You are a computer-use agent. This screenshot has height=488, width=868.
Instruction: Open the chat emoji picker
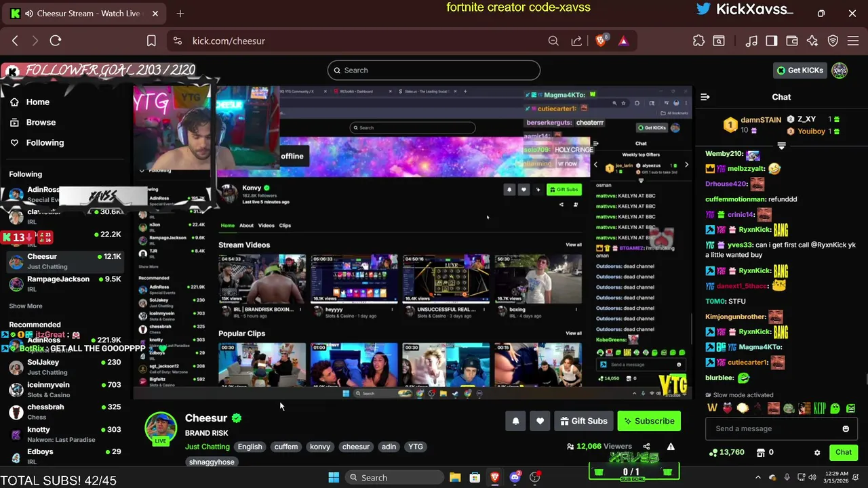[846, 428]
